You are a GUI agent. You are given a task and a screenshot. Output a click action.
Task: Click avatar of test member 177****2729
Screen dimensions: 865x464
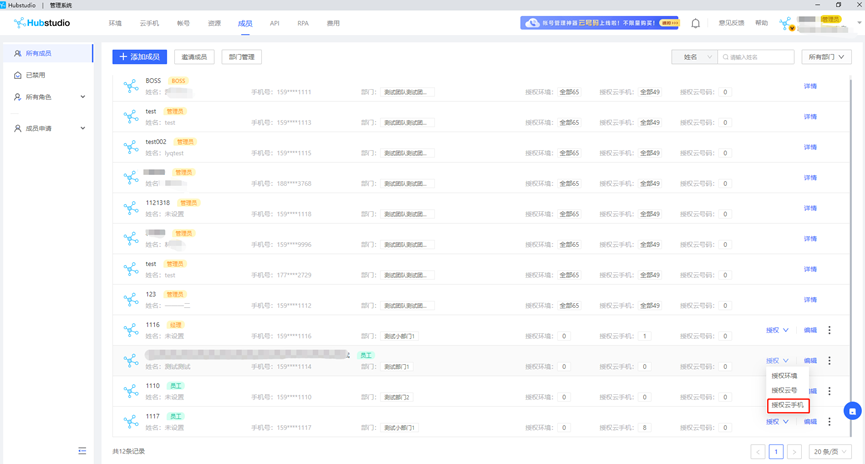pos(131,269)
